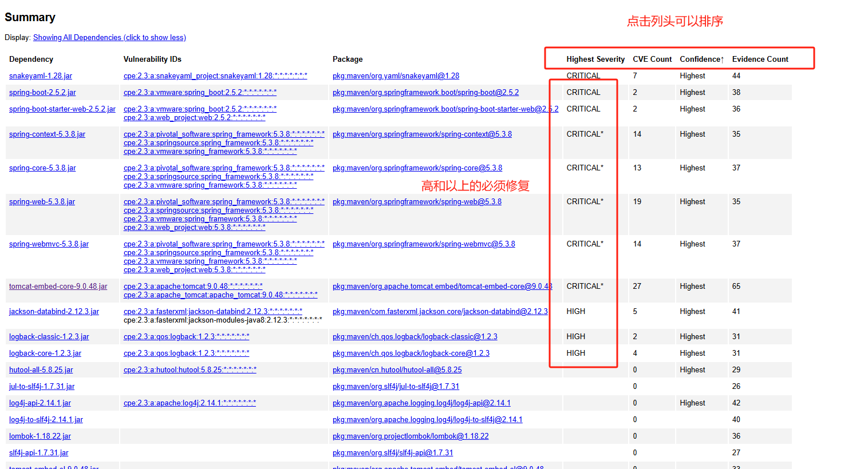Open pkg:maven logback-core@1.2.3 package link

click(x=411, y=353)
